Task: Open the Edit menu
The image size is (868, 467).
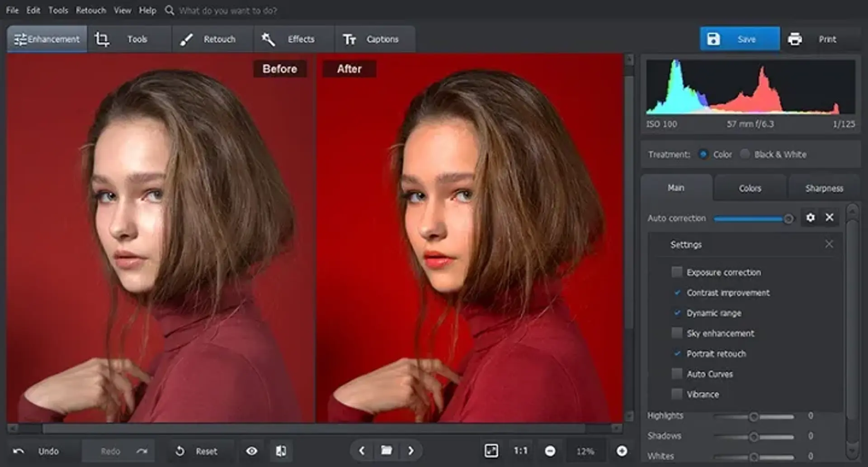Action: (33, 10)
